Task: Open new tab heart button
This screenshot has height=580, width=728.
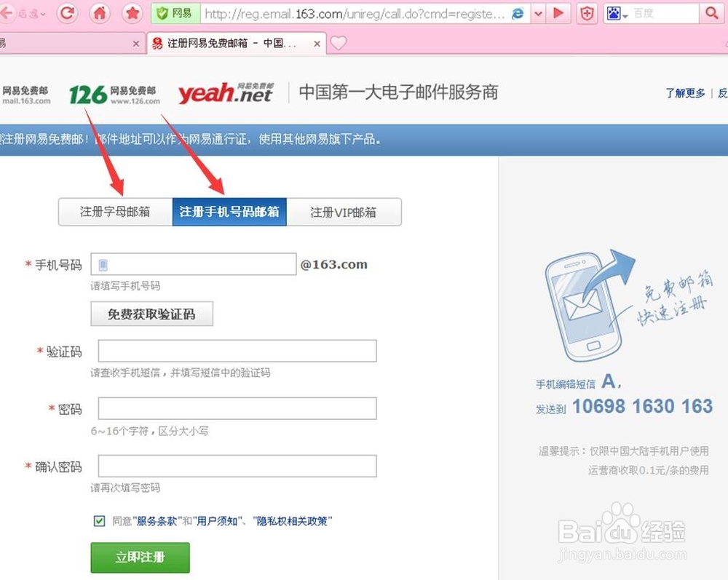Action: coord(339,43)
